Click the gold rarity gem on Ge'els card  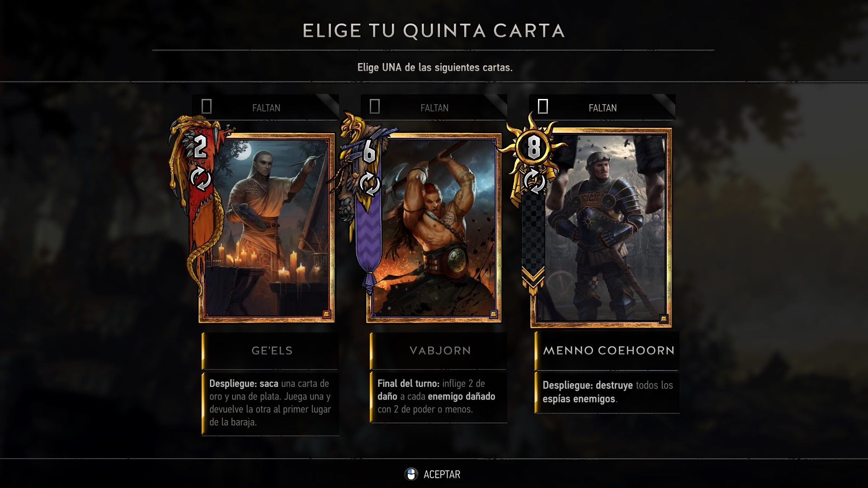coord(326,314)
